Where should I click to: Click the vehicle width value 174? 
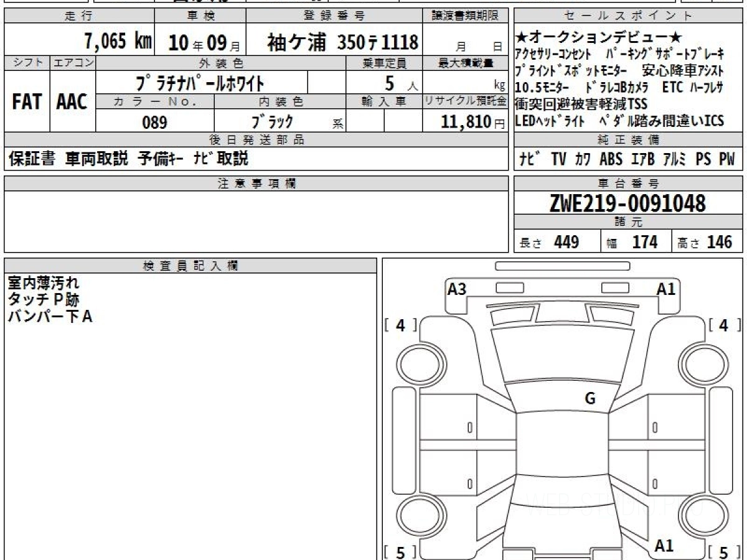coord(644,242)
